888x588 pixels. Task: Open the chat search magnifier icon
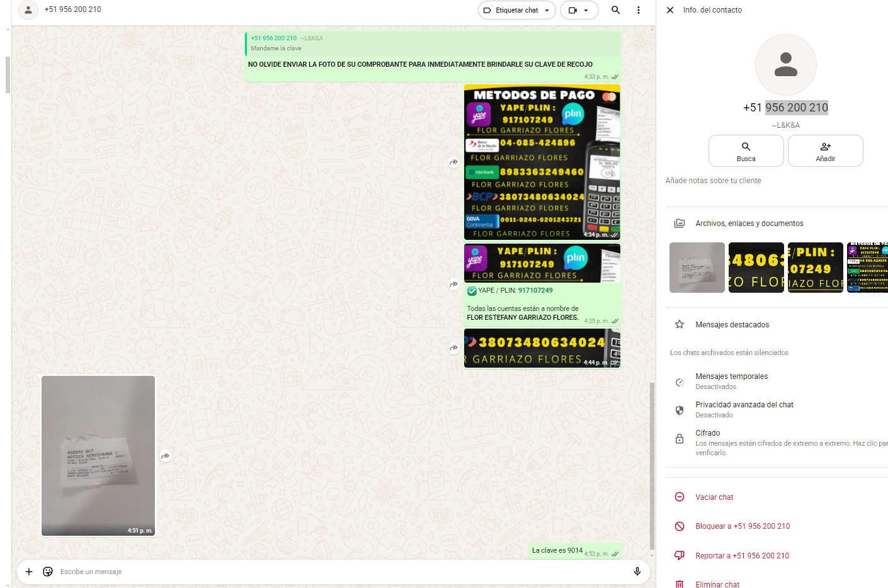(x=615, y=10)
